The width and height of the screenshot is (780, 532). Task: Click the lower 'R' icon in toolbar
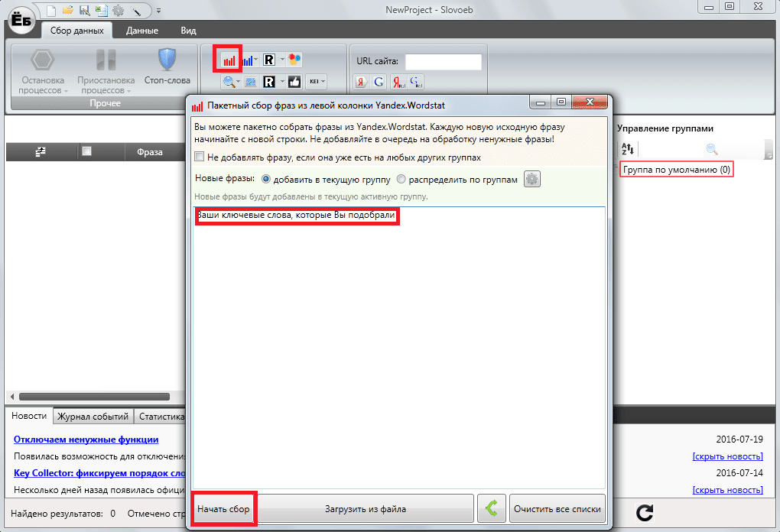pos(269,82)
